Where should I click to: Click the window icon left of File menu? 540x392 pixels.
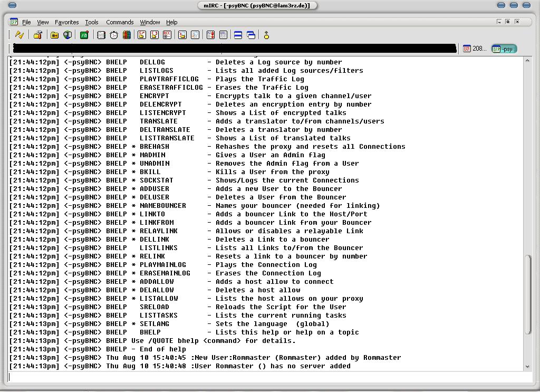point(14,22)
